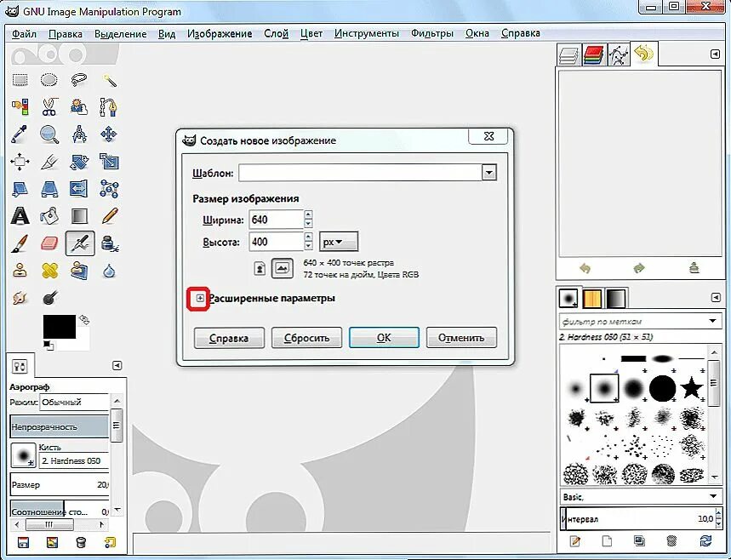Screen dimensions: 731x560
Task: Click the Справка button in dialog
Action: point(229,338)
